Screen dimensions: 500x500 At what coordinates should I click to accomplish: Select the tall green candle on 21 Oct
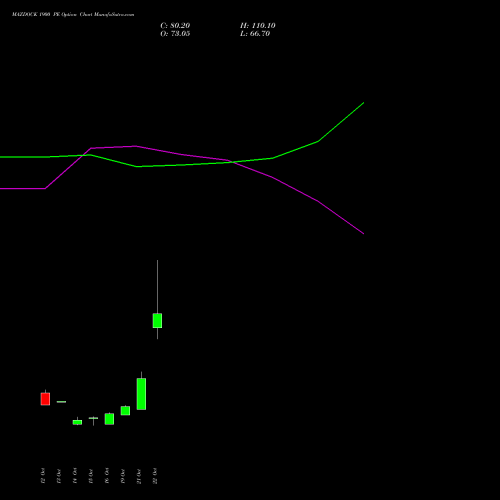click(x=141, y=394)
